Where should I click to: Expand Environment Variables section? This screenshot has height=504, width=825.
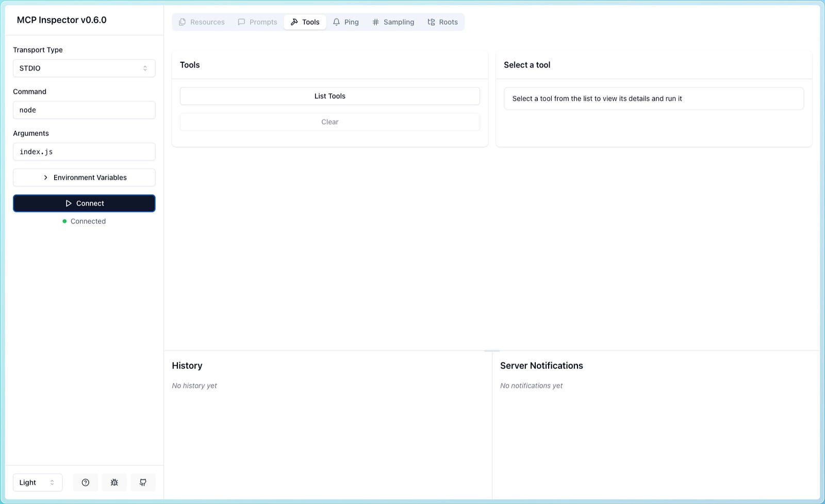coord(84,177)
